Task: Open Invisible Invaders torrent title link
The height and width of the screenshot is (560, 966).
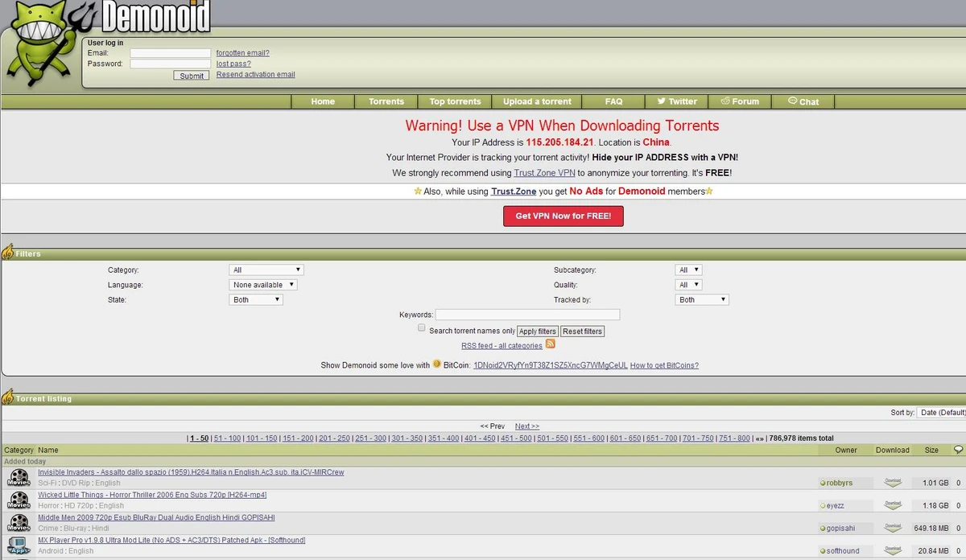Action: coord(191,472)
